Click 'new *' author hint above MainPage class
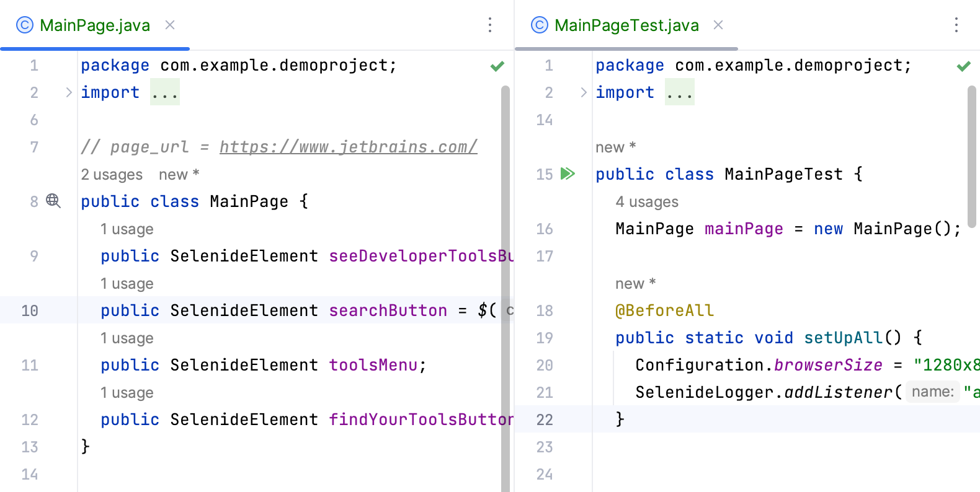 (179, 175)
